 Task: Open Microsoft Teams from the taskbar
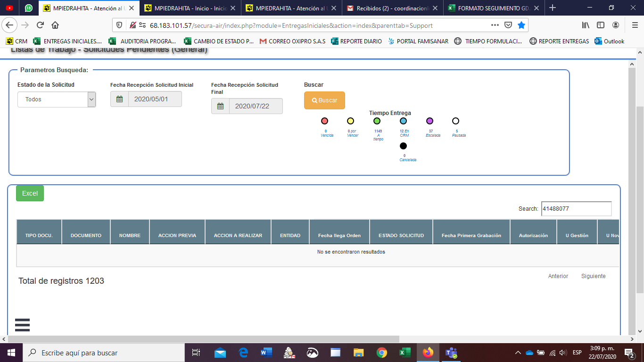tap(451, 353)
